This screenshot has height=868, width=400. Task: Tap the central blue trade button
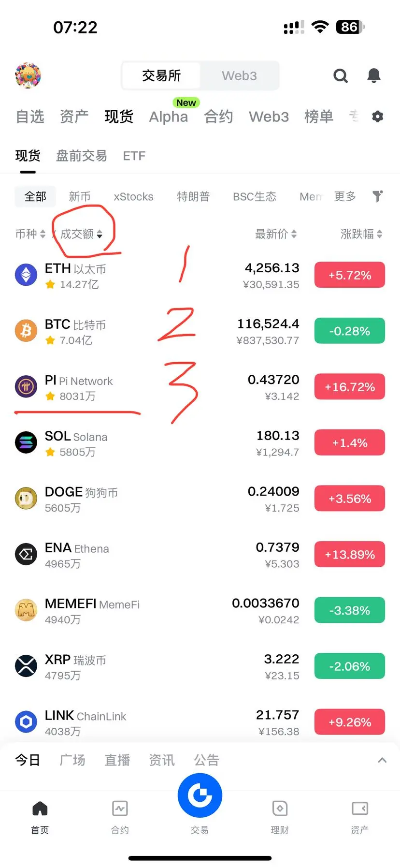[x=200, y=795]
